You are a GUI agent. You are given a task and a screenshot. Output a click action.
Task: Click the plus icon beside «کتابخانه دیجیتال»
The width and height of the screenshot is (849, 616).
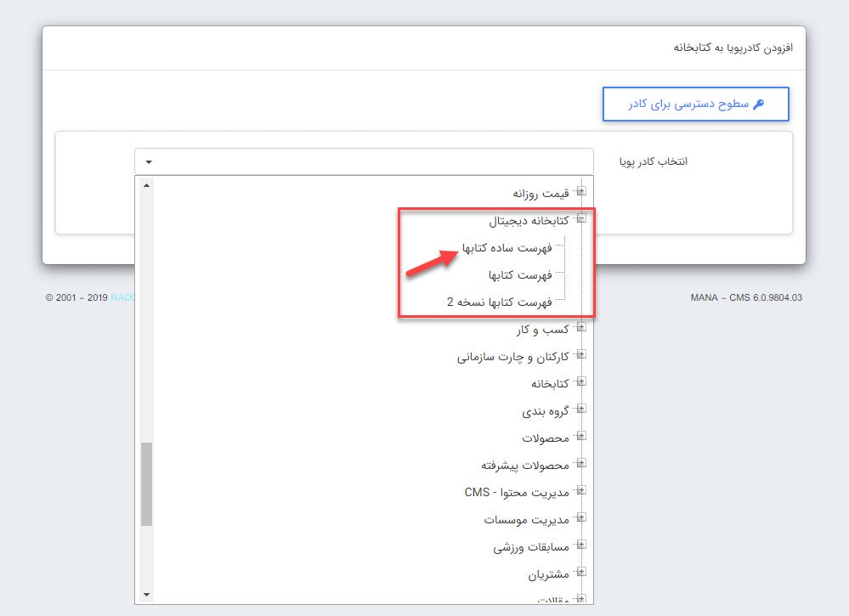coord(582,219)
